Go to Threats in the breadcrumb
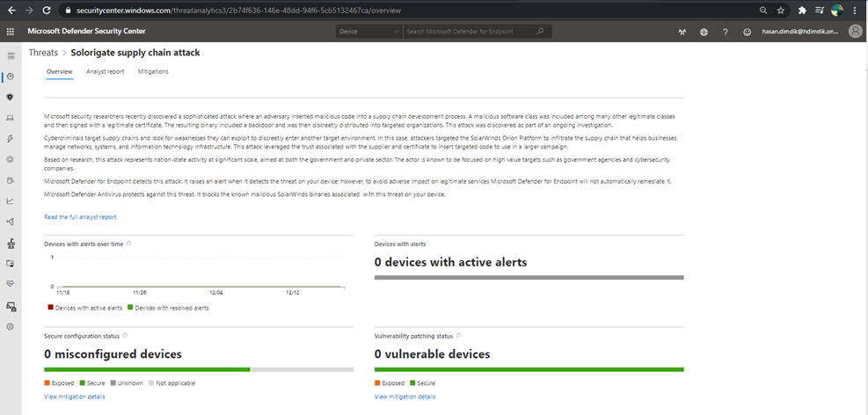This screenshot has height=415, width=868. pos(43,53)
